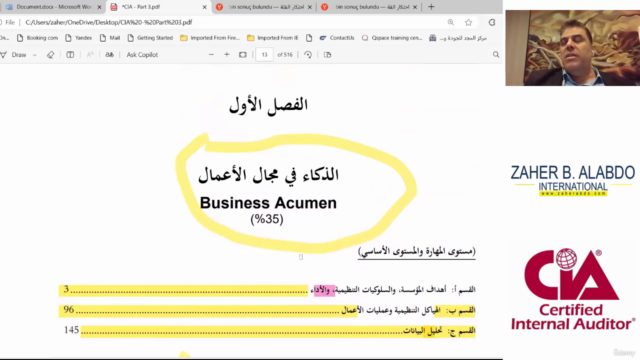Image resolution: width=640 pixels, height=360 pixels.
Task: Open the Arabic-titled bookmark at bar's end
Action: pos(458,38)
